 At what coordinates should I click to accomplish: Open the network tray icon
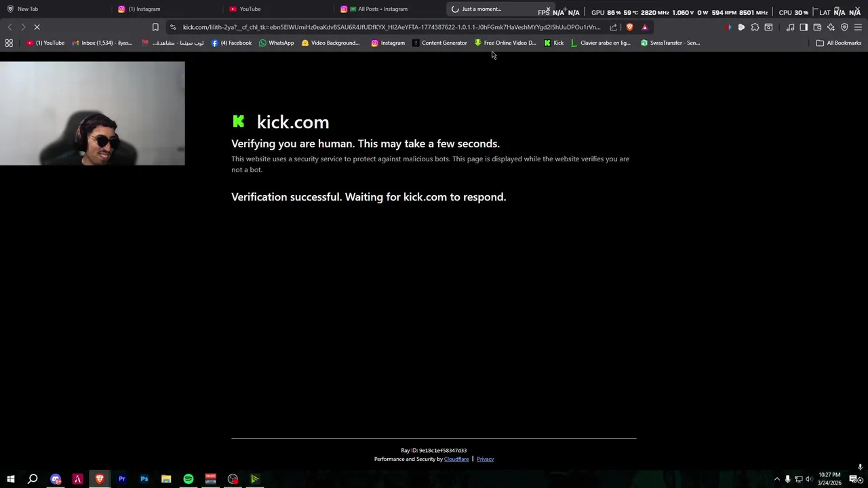tap(798, 479)
